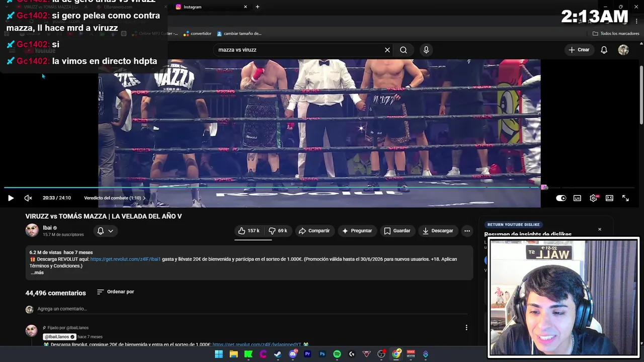Screen dimensions: 644x362
Task: Switch to theater mode view
Action: pos(609,198)
